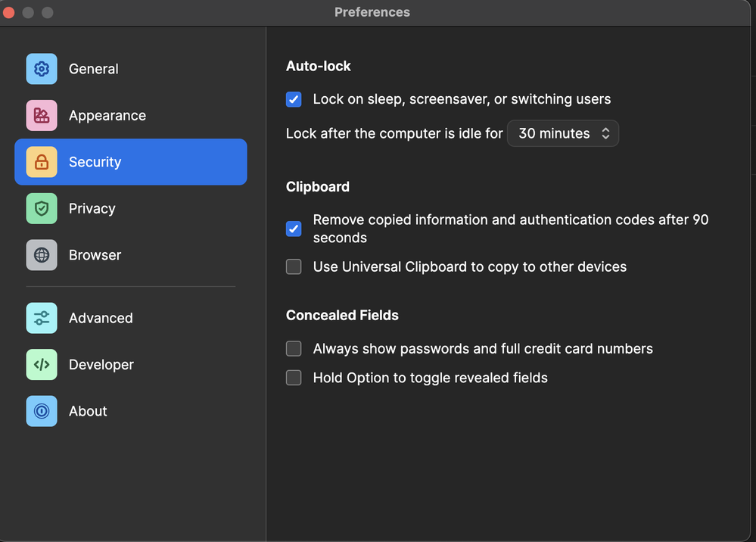Viewport: 756px width, 542px height.
Task: Open the 30 minutes idle lock dropdown
Action: click(x=562, y=133)
